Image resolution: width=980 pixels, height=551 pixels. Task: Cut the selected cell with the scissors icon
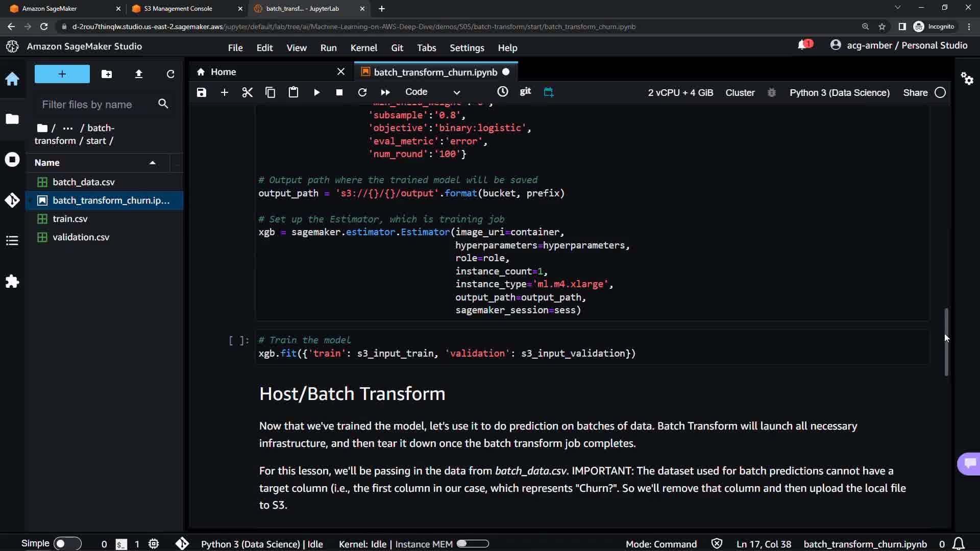(x=248, y=92)
